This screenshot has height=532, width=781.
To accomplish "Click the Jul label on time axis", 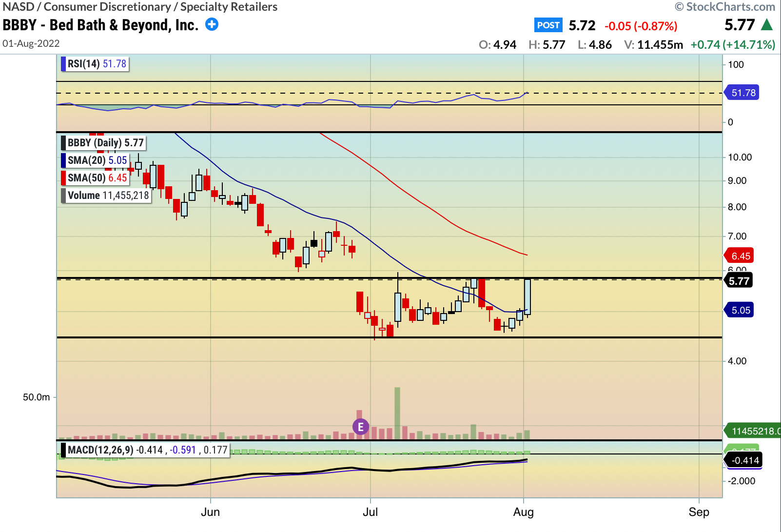I will pyautogui.click(x=371, y=512).
